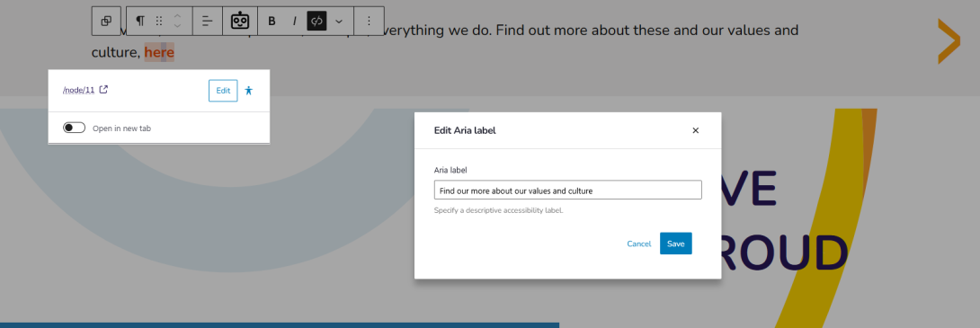Toggle bold formatting

(x=272, y=21)
